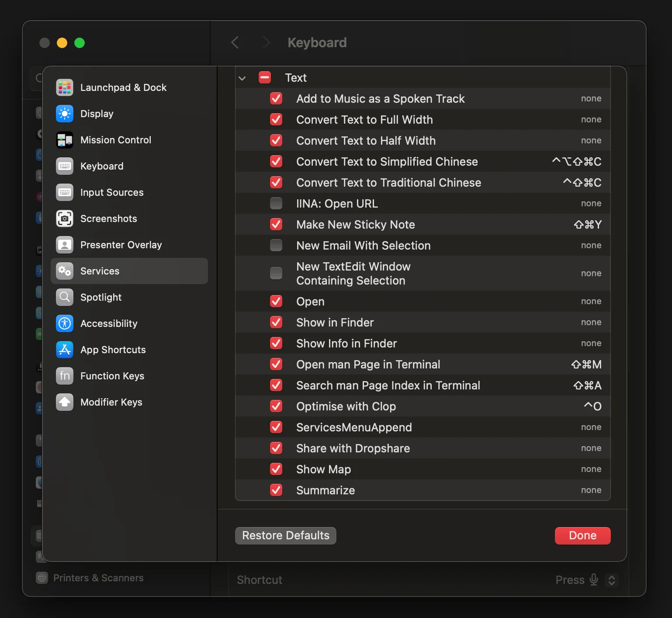Screen dimensions: 672x618
Task: Click the Restore Defaults button
Action: [286, 536]
